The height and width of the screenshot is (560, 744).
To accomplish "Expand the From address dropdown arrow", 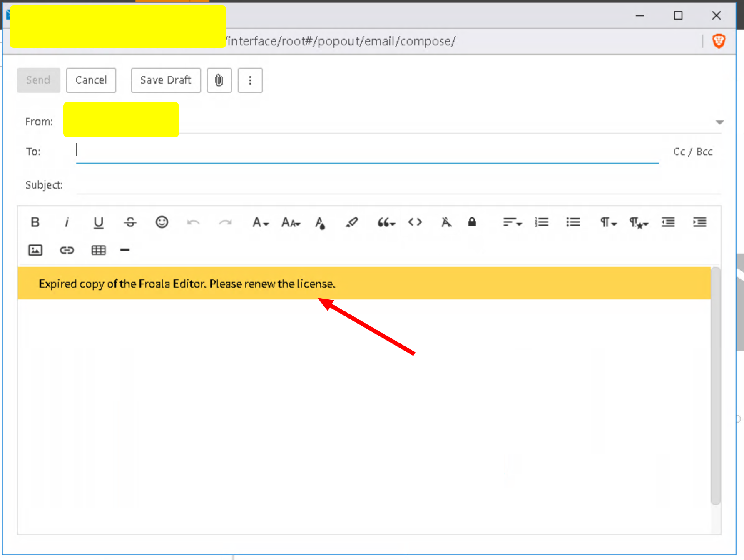I will click(x=719, y=122).
